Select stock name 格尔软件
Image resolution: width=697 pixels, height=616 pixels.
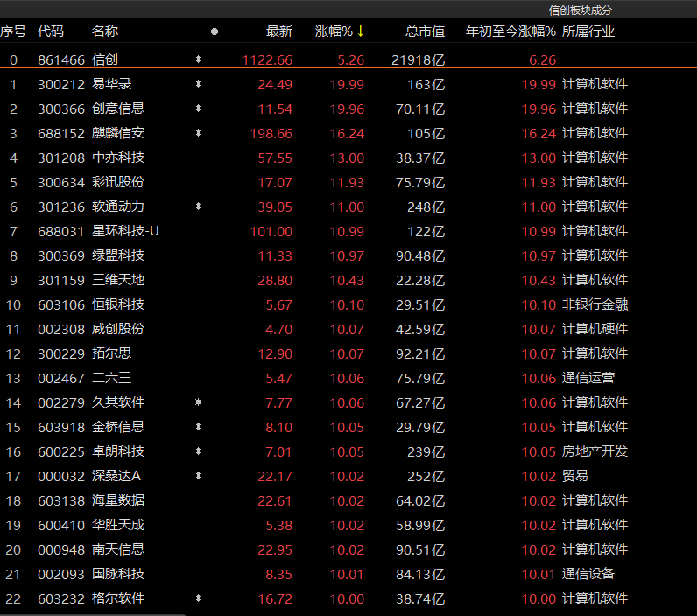[x=118, y=598]
